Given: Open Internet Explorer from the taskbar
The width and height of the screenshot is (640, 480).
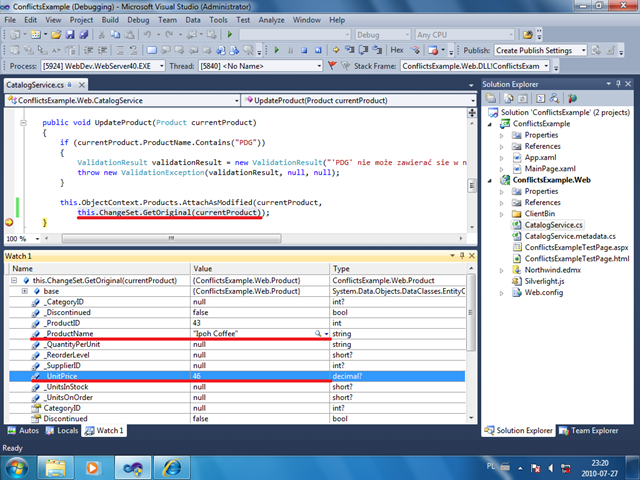Looking at the screenshot, I should 171,468.
